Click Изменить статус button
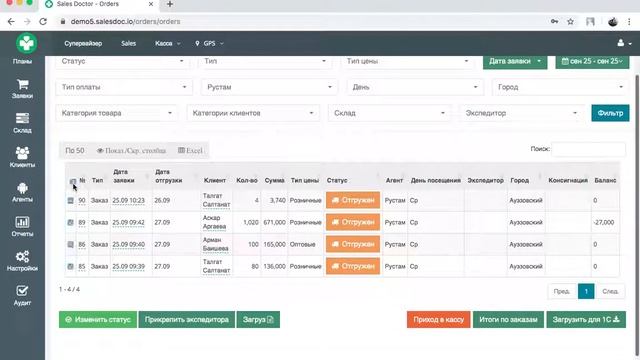The width and height of the screenshot is (640, 360). 98,320
